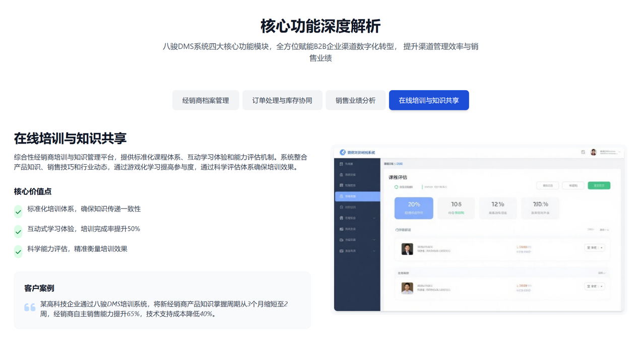This screenshot has width=644, height=351.
Task: Switch to the 订单处理与库存协同 tab
Action: coord(282,100)
